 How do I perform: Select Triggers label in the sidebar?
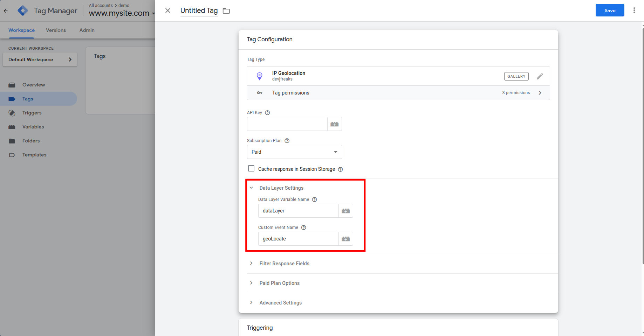pyautogui.click(x=32, y=113)
